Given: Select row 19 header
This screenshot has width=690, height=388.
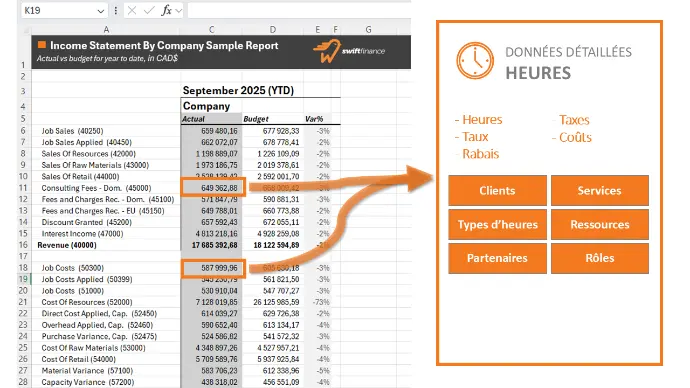Looking at the screenshot, I should click(23, 279).
